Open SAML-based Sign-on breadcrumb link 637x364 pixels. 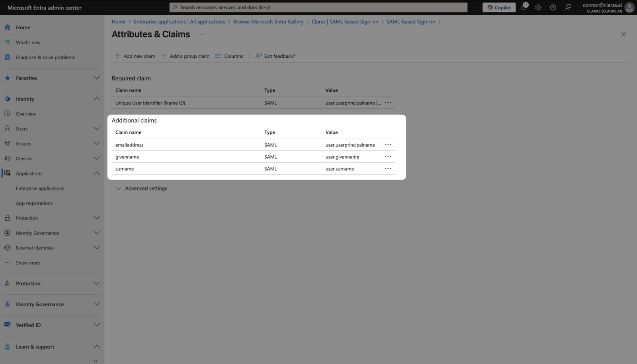(x=410, y=21)
